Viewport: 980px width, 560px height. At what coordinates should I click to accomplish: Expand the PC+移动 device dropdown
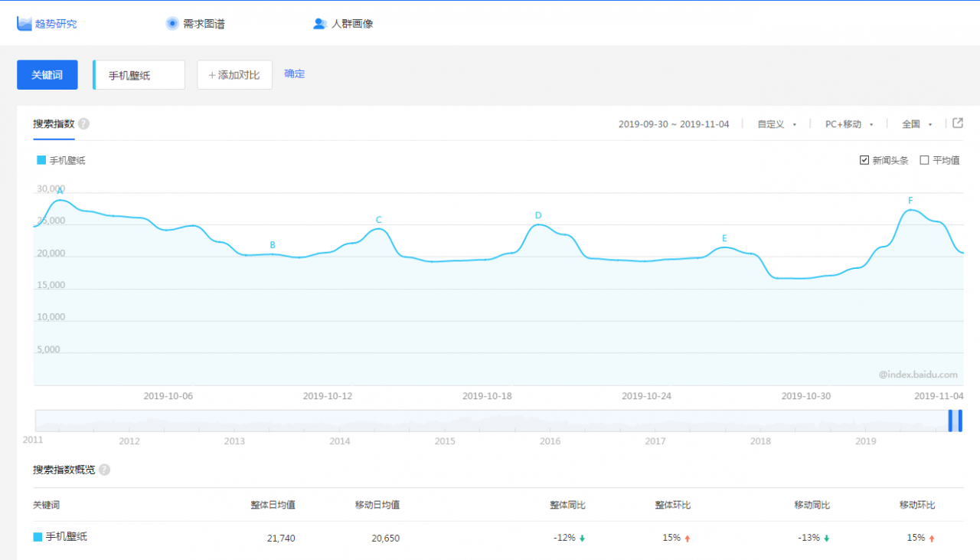pyautogui.click(x=849, y=124)
